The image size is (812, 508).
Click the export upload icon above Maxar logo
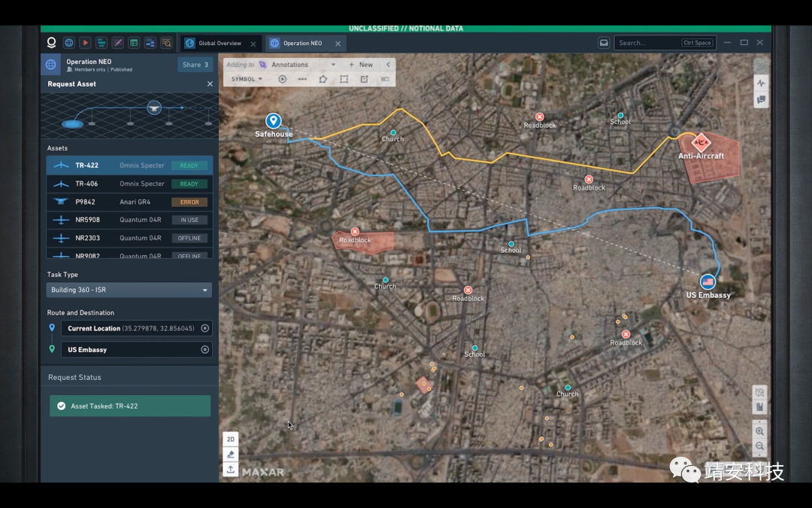pyautogui.click(x=231, y=469)
